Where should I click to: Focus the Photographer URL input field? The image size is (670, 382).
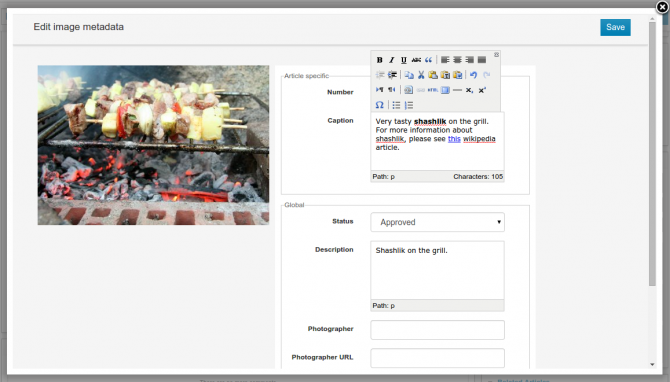438,358
